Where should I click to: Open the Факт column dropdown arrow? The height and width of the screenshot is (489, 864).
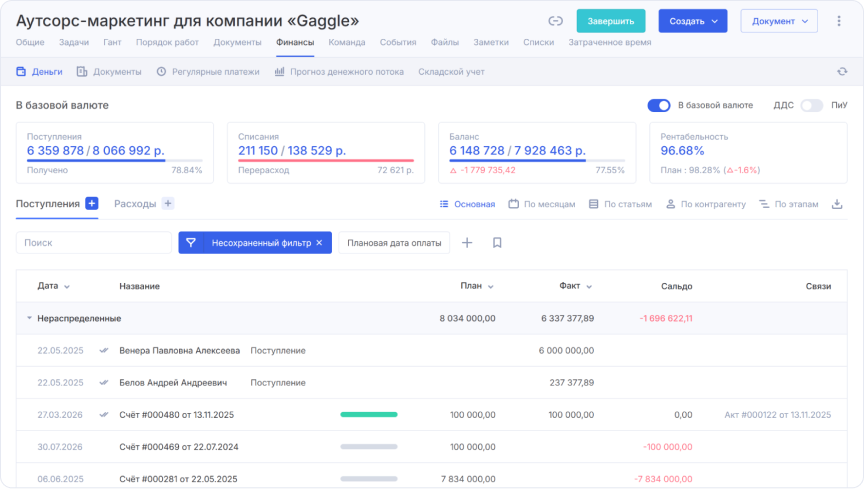click(589, 287)
